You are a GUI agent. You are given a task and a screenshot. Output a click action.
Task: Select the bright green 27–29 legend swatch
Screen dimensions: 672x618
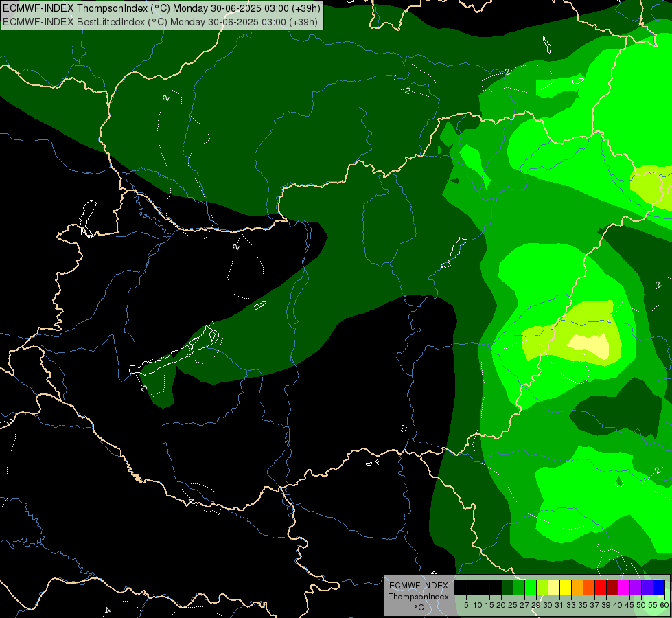click(x=531, y=588)
